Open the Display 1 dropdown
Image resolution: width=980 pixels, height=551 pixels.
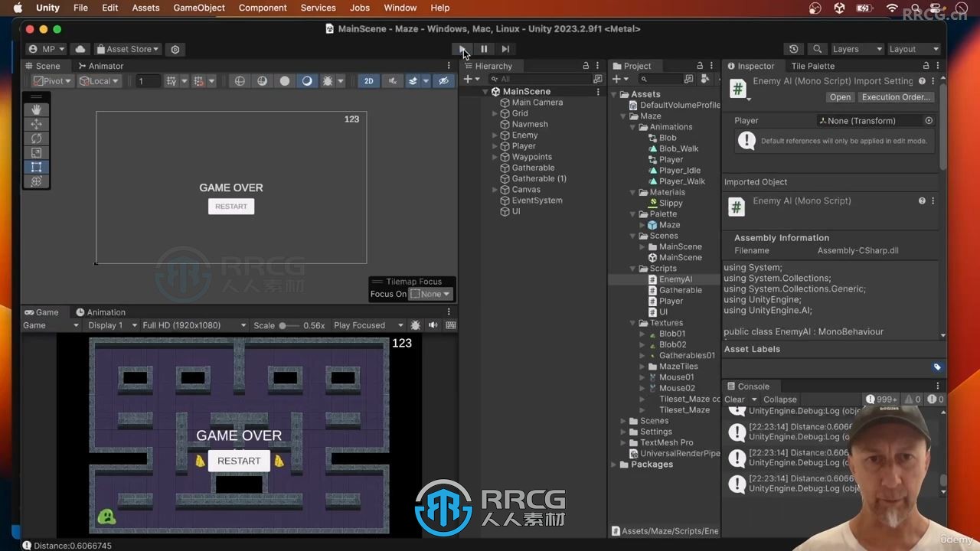click(113, 325)
